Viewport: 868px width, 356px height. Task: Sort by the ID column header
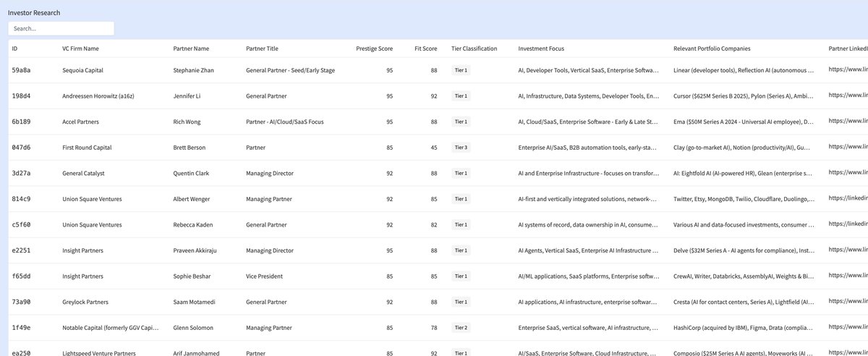(x=15, y=48)
